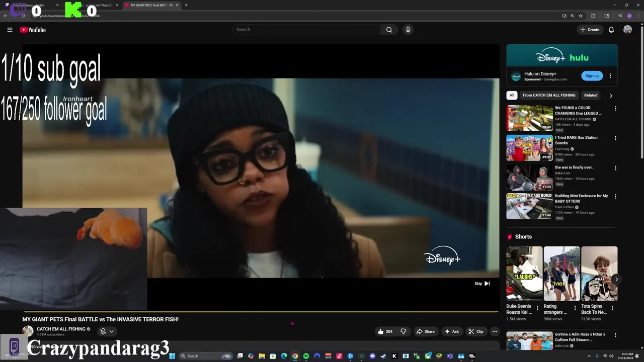Open the Chrome three-dot menu

[x=638, y=16]
